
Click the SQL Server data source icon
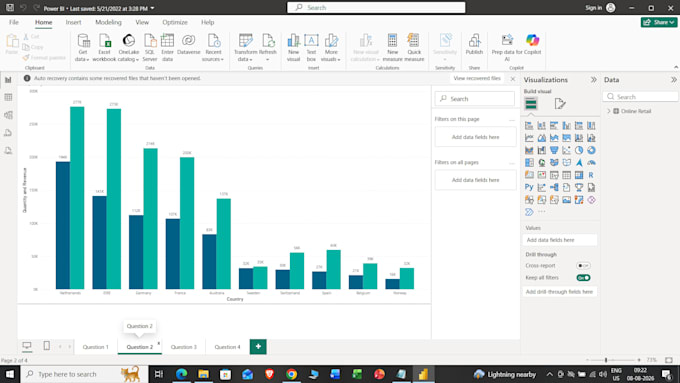150,41
